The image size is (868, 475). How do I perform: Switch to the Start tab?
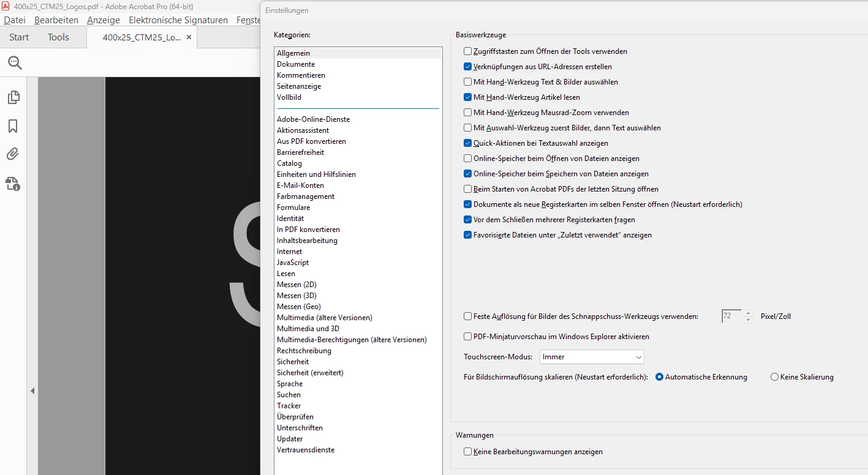pyautogui.click(x=19, y=37)
